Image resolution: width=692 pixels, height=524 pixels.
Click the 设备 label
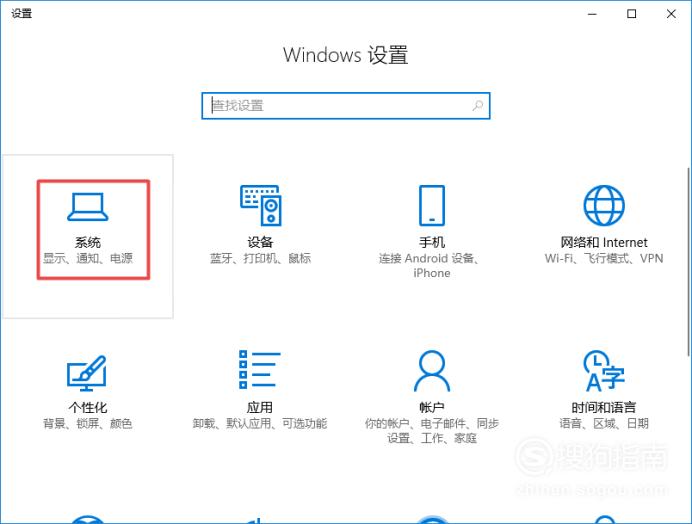coord(260,242)
